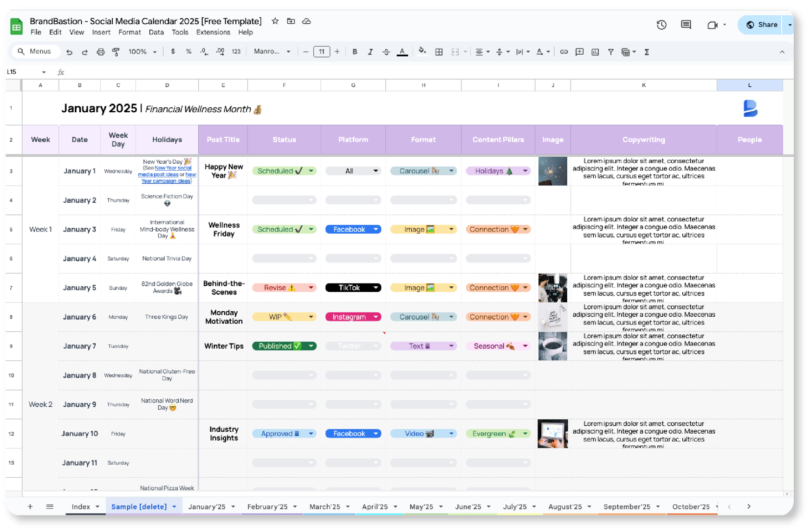Switch to the February'25 sheet tab
This screenshot has height=532, width=810.
pyautogui.click(x=268, y=506)
